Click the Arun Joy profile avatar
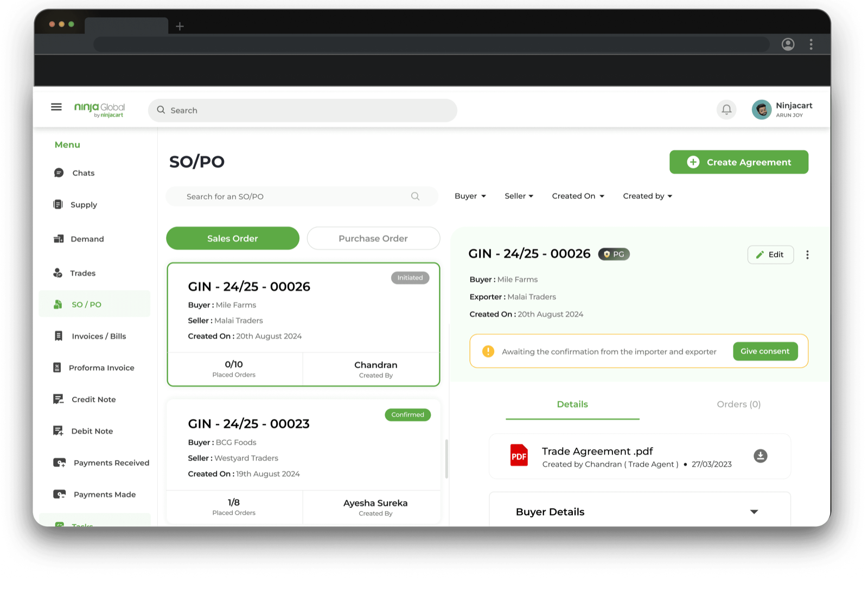Viewport: 868px width, 592px height. click(761, 110)
